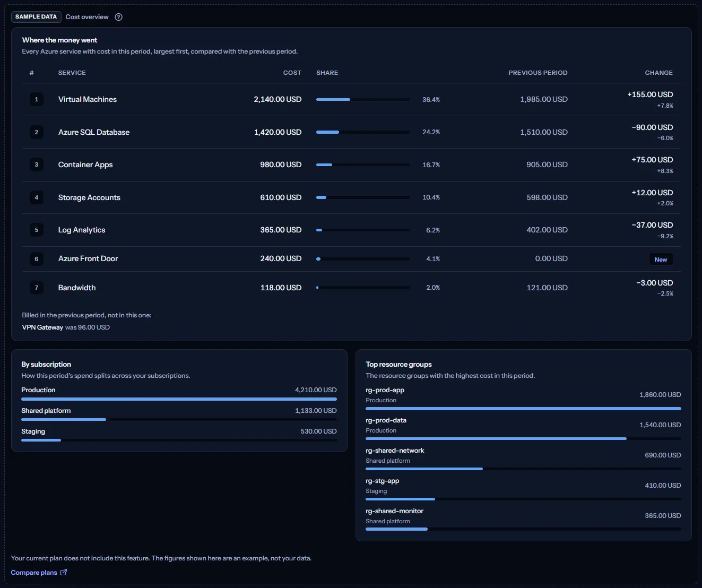
Task: Click the Bandwidth service name
Action: point(77,288)
